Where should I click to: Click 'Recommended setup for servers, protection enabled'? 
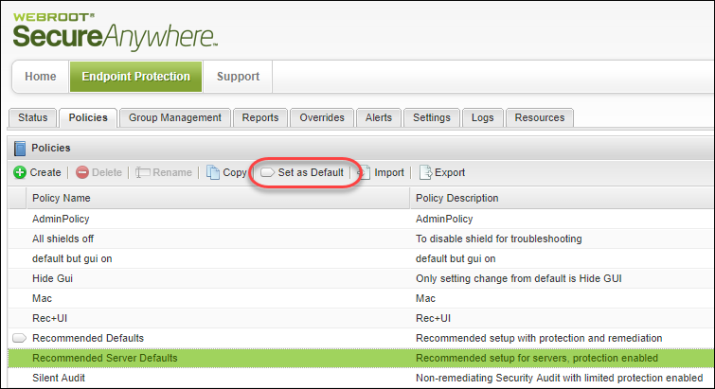click(537, 358)
